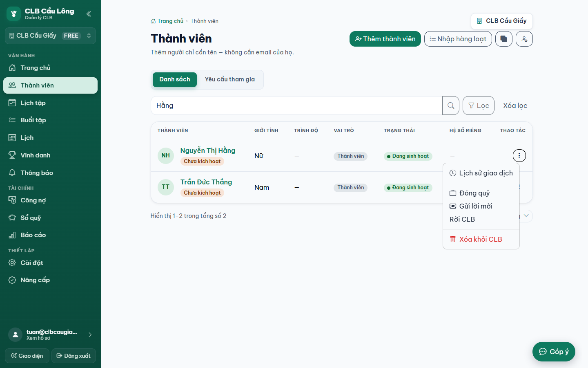Open Cài đặt settings page
Image resolution: width=588 pixels, height=368 pixels.
(50, 263)
